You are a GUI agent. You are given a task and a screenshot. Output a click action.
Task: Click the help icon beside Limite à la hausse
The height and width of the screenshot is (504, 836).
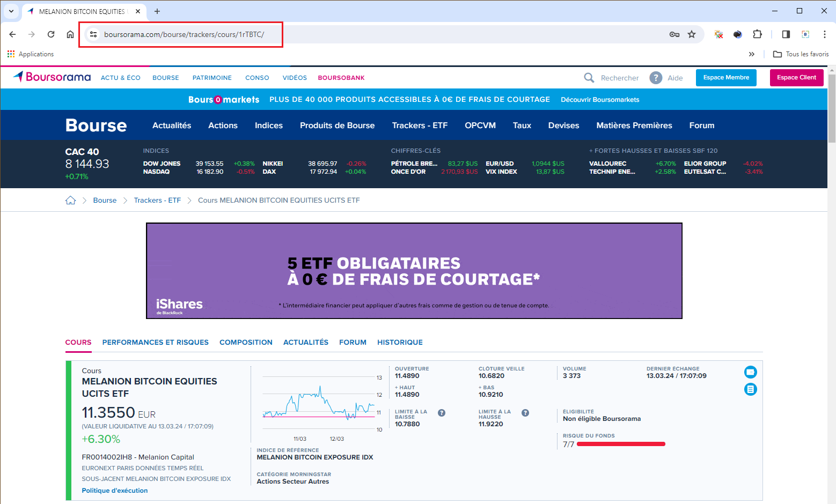(525, 413)
